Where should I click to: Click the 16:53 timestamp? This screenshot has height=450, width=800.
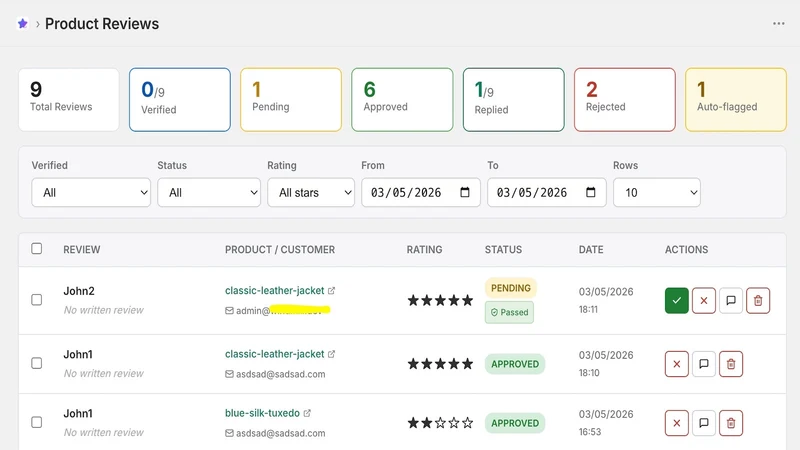(590, 432)
